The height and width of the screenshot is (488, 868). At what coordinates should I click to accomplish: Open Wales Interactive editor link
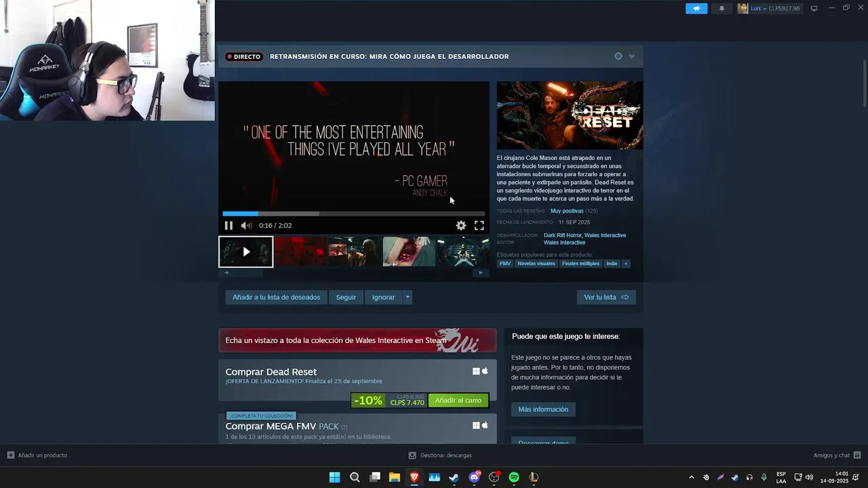[x=564, y=243]
